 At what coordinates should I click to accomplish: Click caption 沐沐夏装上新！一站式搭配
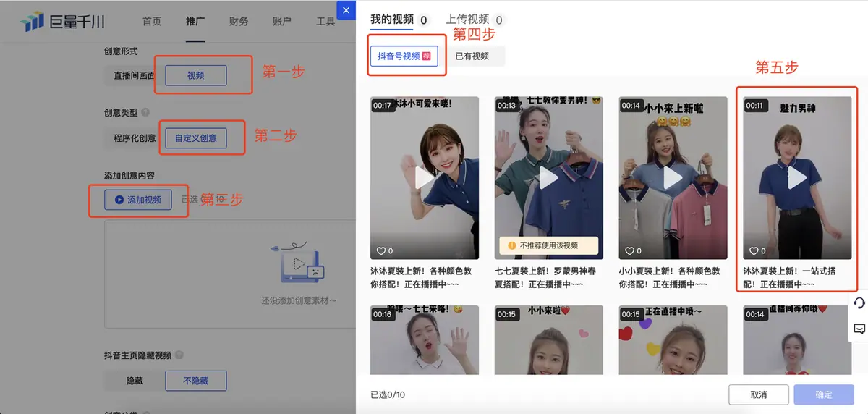point(790,278)
